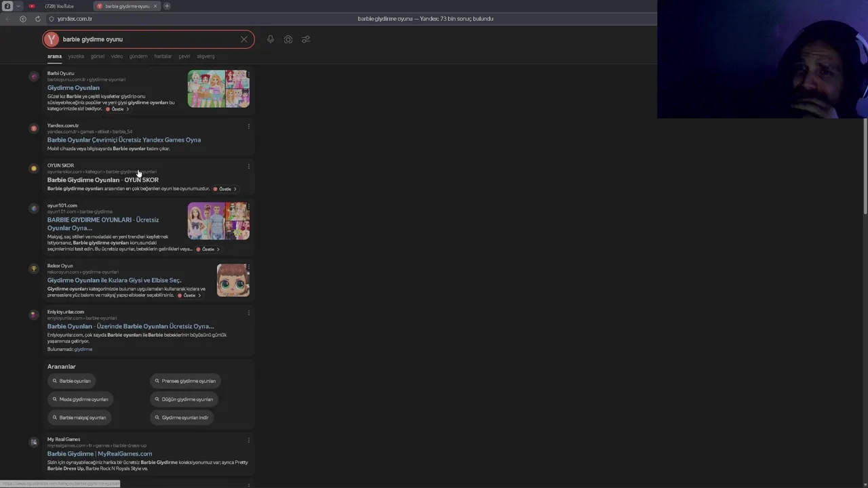Viewport: 868px width, 488px height.
Task: Search the suggestion Prenses giydirme oyunları
Action: pyautogui.click(x=185, y=381)
